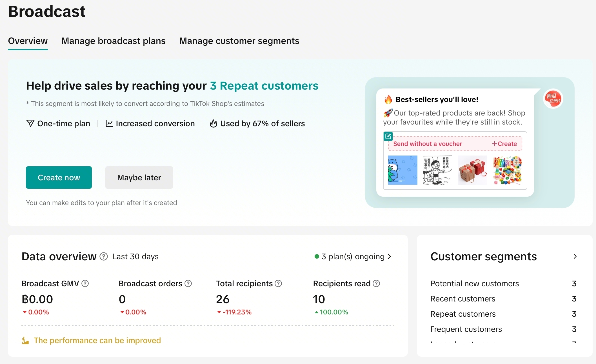Click the performance improvement stairs icon

point(25,341)
